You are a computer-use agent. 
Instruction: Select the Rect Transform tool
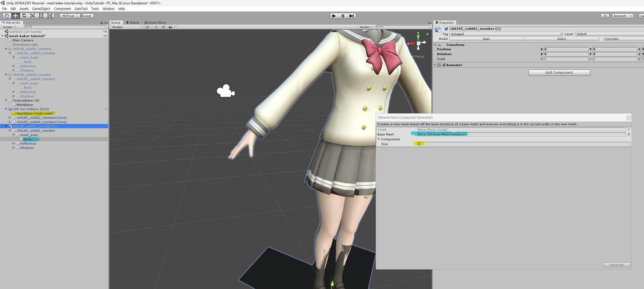[x=41, y=16]
